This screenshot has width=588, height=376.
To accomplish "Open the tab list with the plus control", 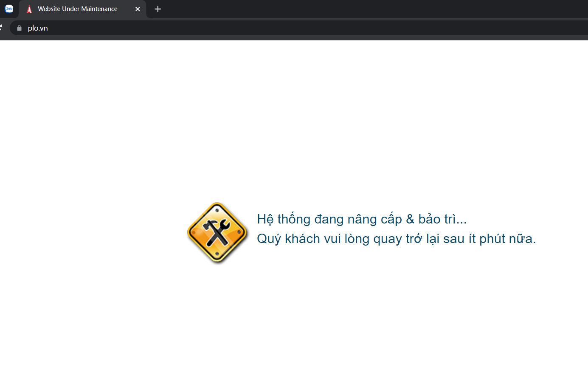I will click(158, 9).
